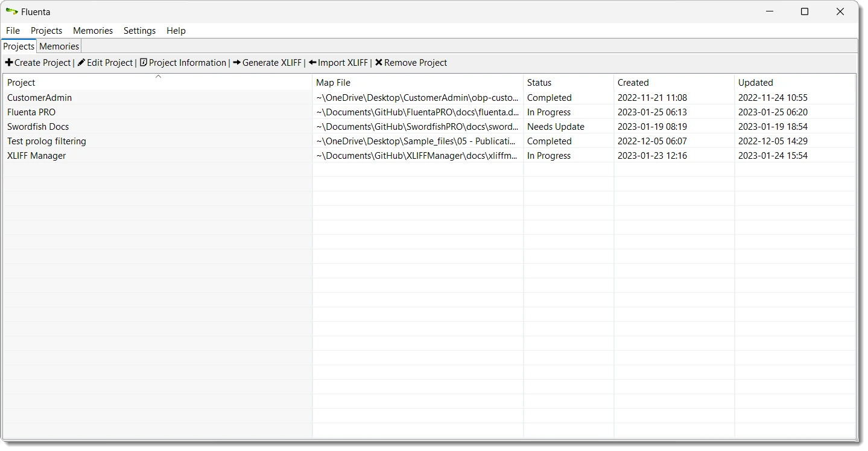Click updated date 2022-11-24 10:55
Image resolution: width=868 pixels, height=451 pixels.
773,98
